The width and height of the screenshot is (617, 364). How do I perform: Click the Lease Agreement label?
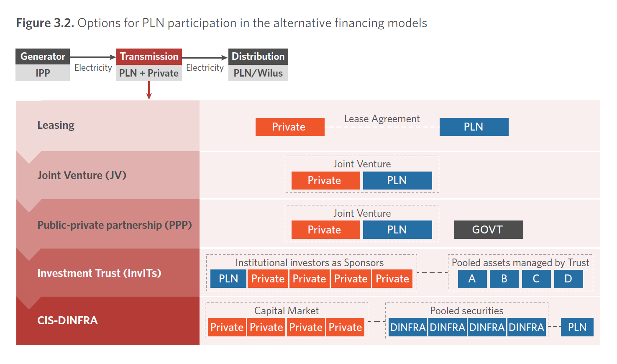pos(382,119)
